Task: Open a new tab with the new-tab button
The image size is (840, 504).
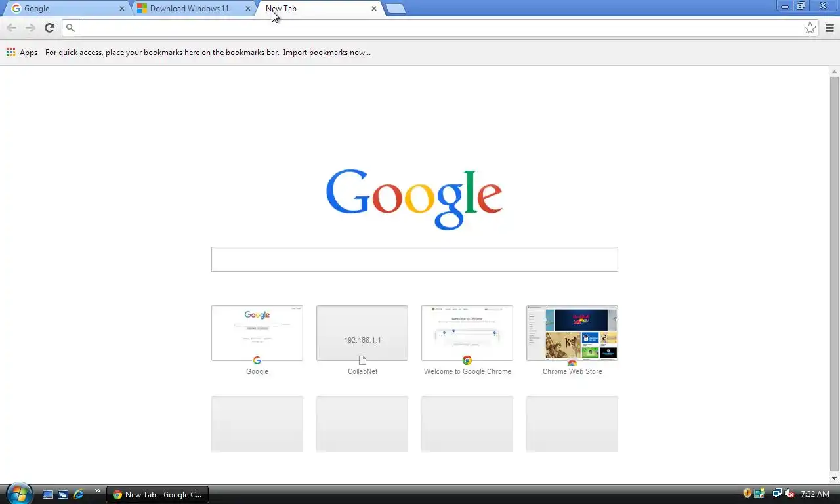Action: [396, 9]
